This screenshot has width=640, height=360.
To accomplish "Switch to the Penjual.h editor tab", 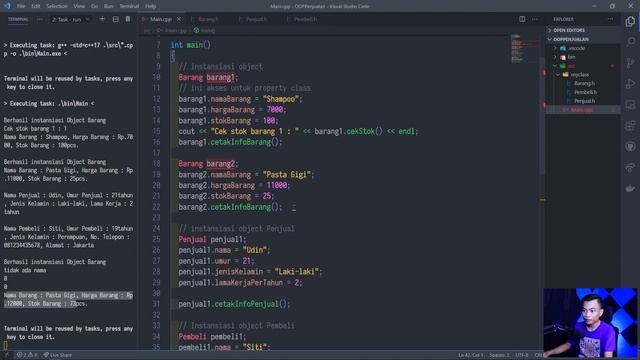I will point(256,19).
